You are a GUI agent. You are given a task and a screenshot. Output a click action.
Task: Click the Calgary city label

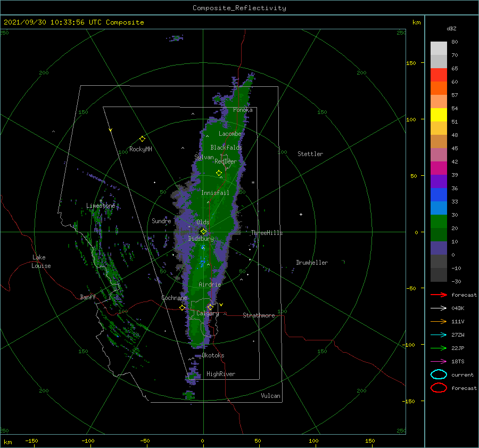208,313
